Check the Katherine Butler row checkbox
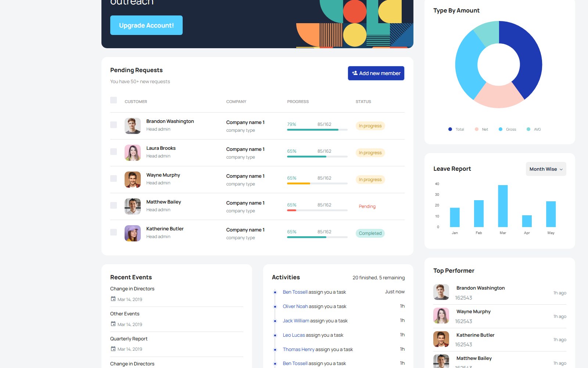This screenshot has width=588, height=368. pyautogui.click(x=114, y=232)
